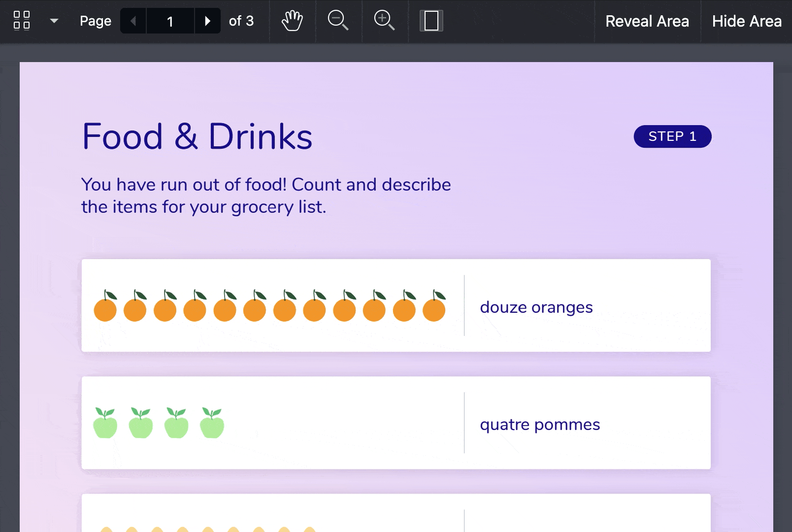Click the Hide Area button
This screenshot has height=532, width=792.
tap(746, 21)
